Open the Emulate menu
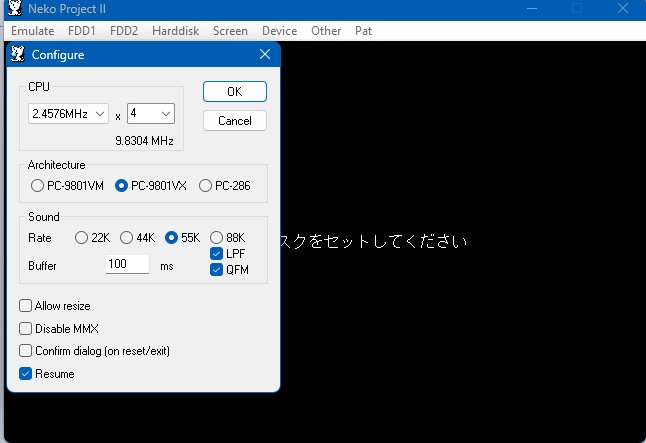646x443 pixels. pyautogui.click(x=33, y=31)
